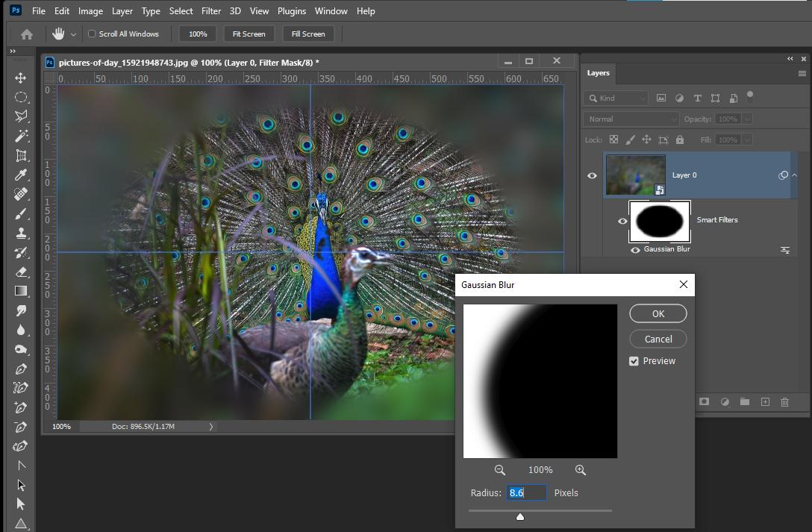Switch to the Layers tab

coord(598,73)
